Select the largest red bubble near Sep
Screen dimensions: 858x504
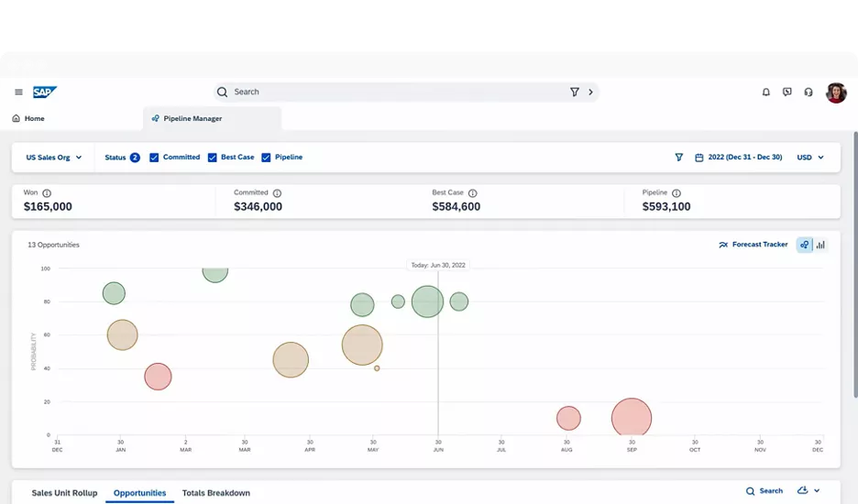[632, 418]
